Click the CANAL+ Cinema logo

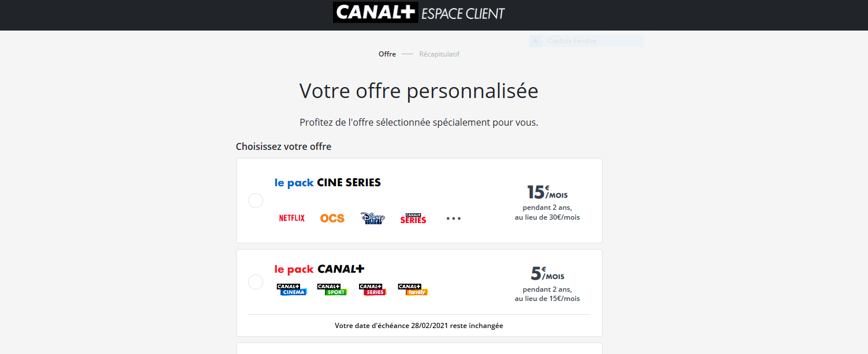(291, 289)
